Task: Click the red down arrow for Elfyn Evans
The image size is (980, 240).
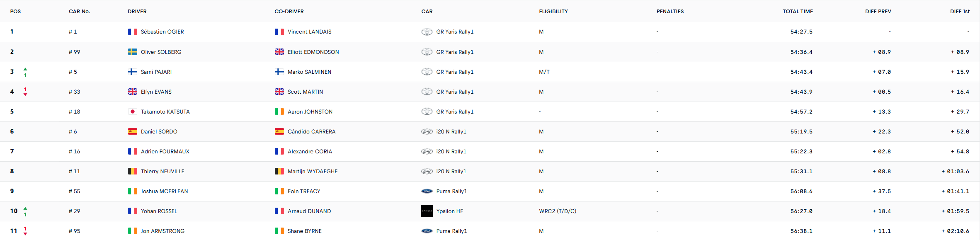Action: (25, 95)
